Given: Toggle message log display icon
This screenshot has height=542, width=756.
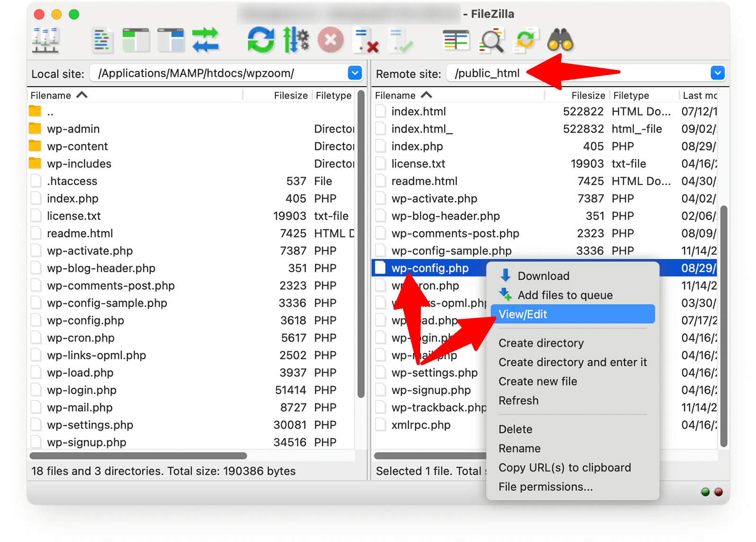Looking at the screenshot, I should click(x=102, y=40).
